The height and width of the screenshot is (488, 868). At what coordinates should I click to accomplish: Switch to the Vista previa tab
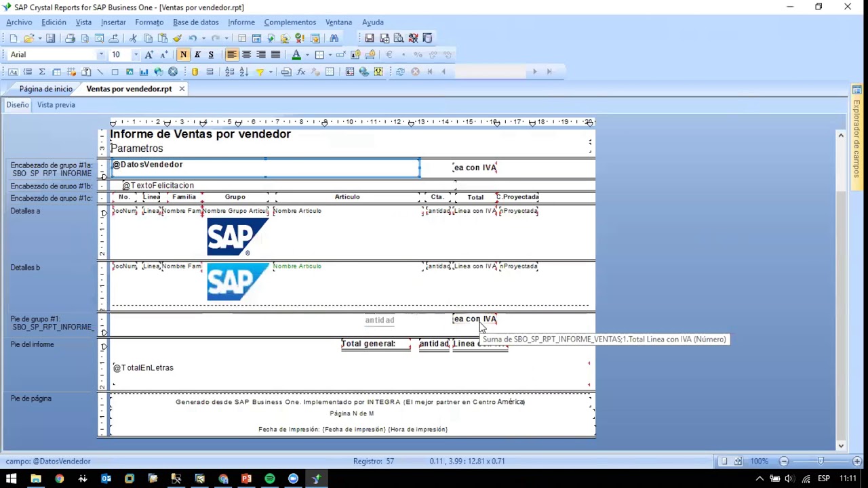(56, 105)
